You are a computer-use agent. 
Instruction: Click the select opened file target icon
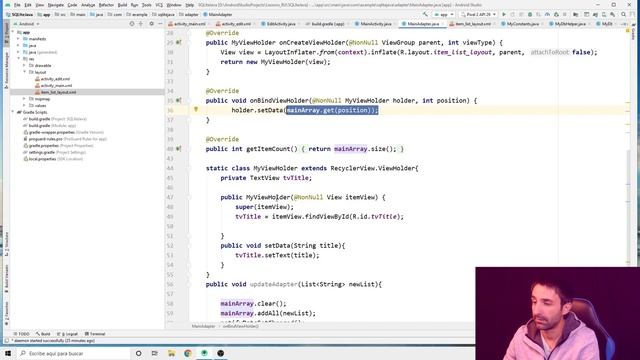click(131, 24)
